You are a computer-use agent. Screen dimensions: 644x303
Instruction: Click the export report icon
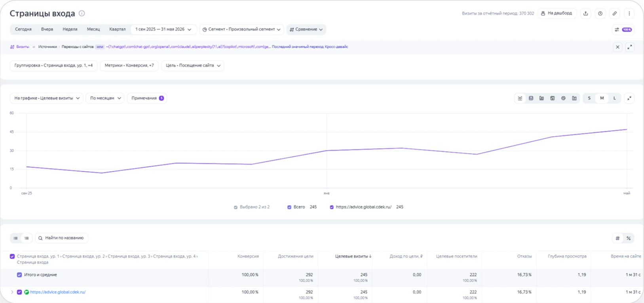point(585,13)
